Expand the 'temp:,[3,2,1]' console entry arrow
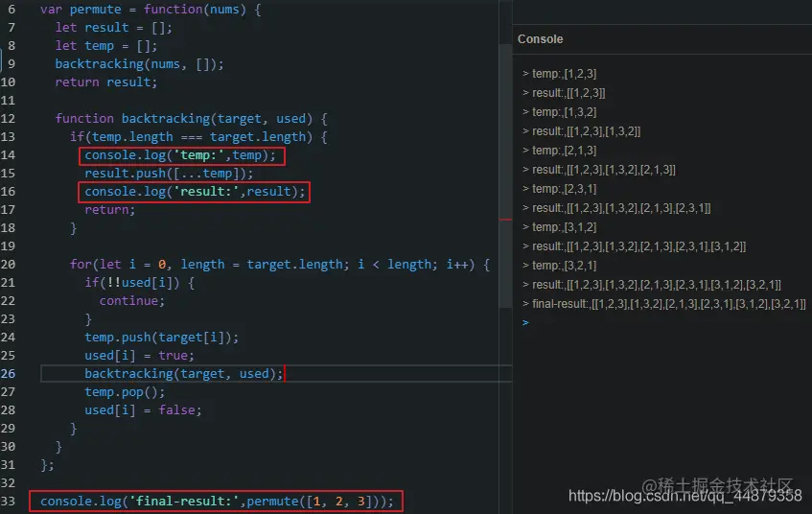812x514 pixels. [525, 266]
